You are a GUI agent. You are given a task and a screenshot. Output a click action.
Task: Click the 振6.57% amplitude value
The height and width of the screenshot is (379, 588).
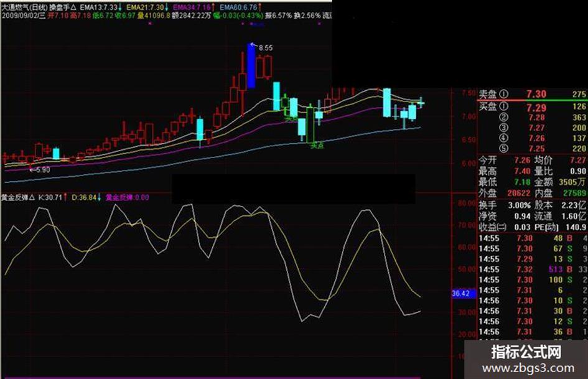click(x=278, y=16)
